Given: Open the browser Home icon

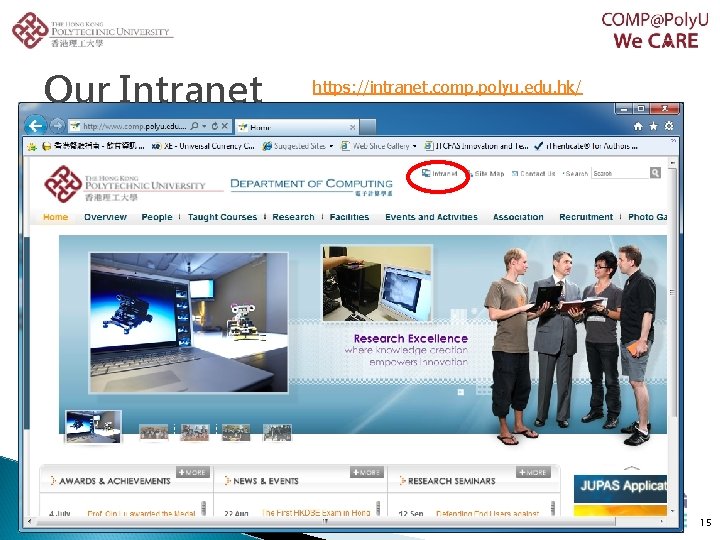Looking at the screenshot, I should [x=638, y=126].
